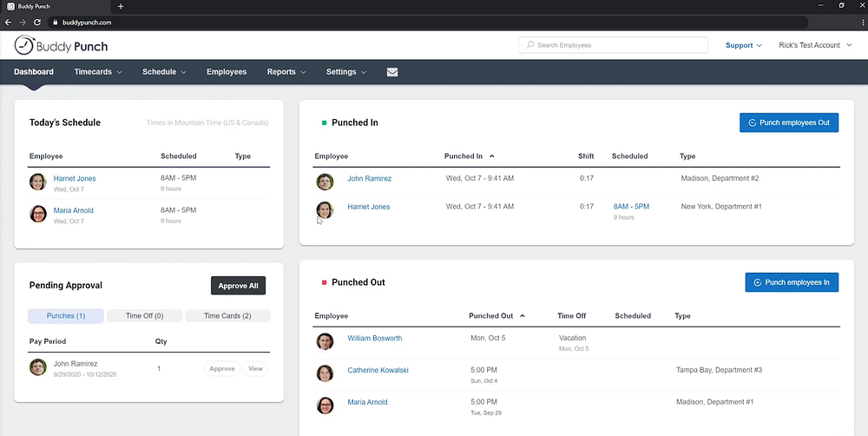Click the browser back arrow
This screenshot has height=436, width=868.
click(9, 23)
